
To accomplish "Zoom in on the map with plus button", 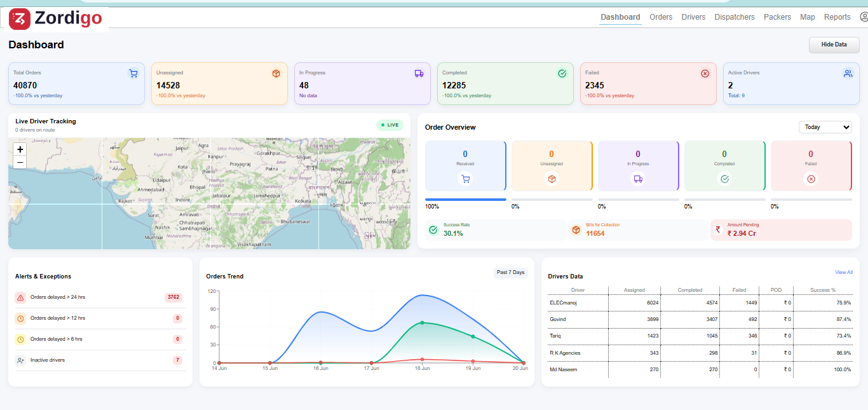I will tap(20, 149).
